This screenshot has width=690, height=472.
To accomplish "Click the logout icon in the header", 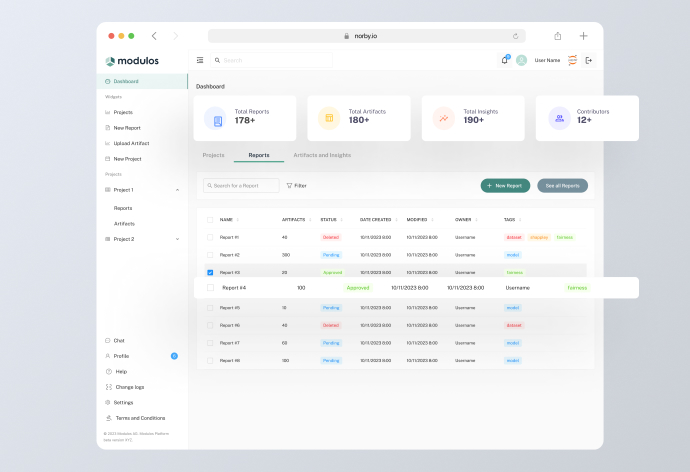I will [588, 60].
